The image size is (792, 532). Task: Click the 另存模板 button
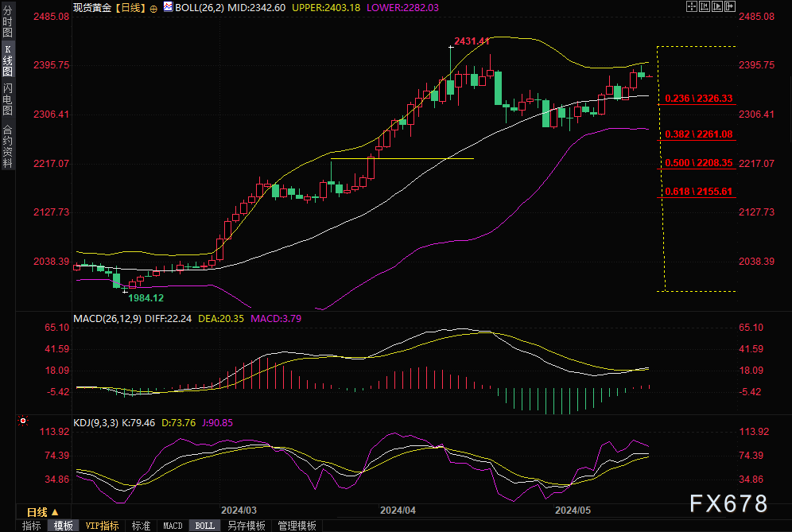pos(246,526)
